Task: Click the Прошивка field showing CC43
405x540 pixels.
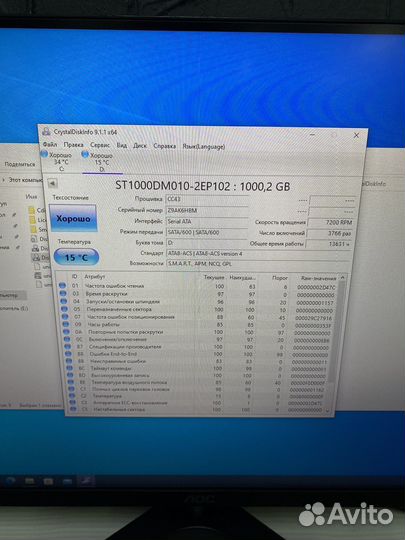Action: (207, 199)
